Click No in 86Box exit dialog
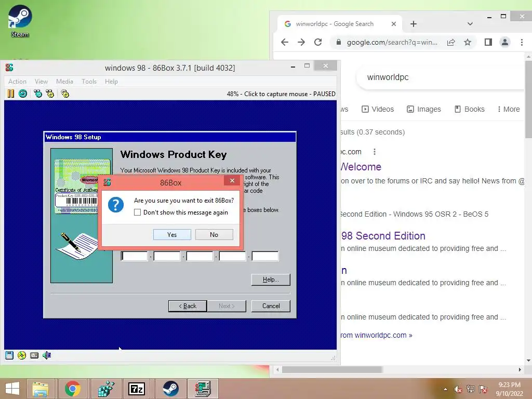 click(x=214, y=234)
